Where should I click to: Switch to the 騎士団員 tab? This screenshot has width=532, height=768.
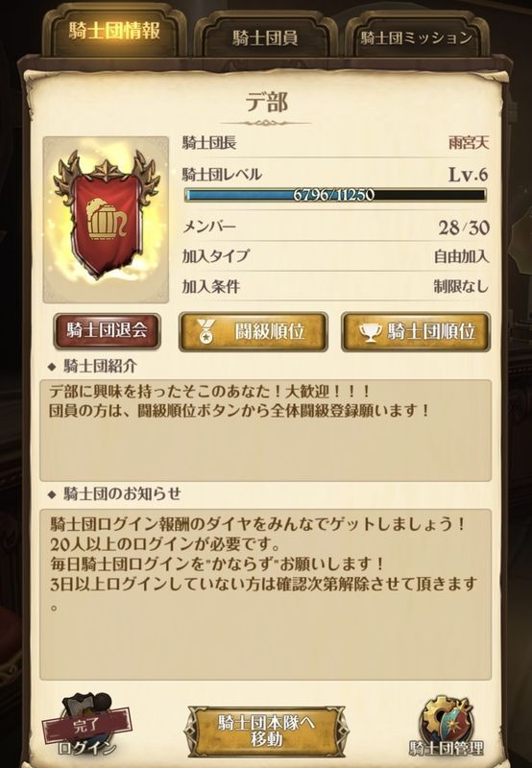coord(265,36)
